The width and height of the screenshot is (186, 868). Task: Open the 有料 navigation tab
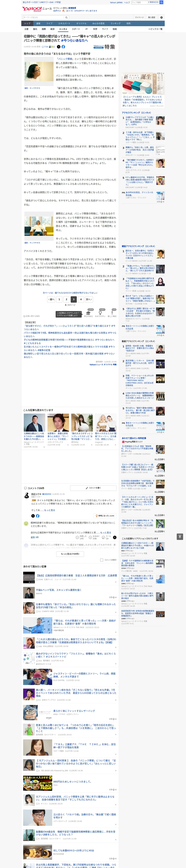128,24
